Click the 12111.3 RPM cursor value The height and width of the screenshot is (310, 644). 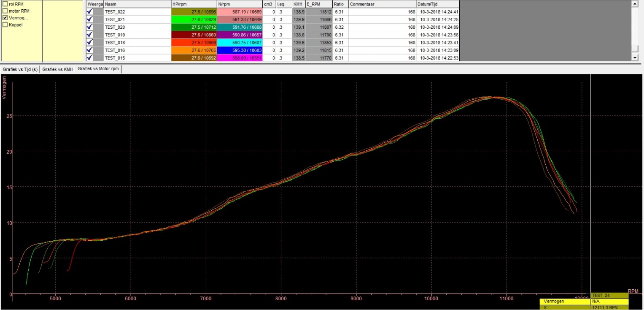click(x=609, y=307)
